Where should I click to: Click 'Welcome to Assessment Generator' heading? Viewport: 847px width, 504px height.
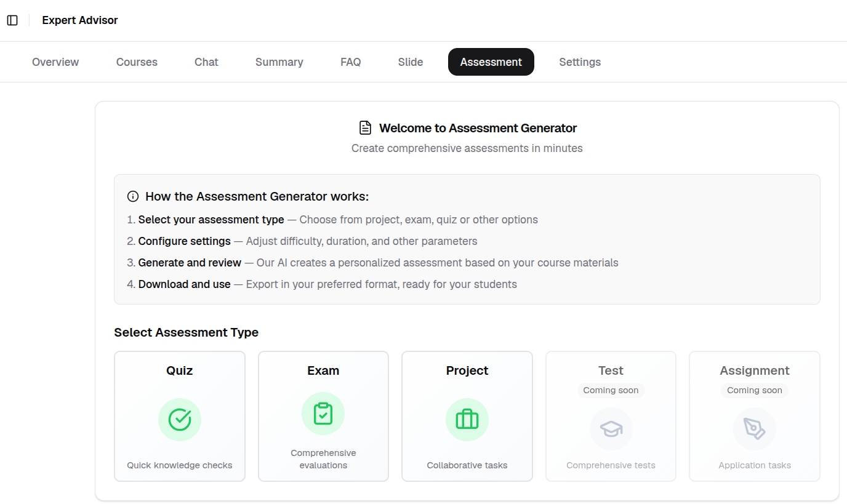point(478,128)
